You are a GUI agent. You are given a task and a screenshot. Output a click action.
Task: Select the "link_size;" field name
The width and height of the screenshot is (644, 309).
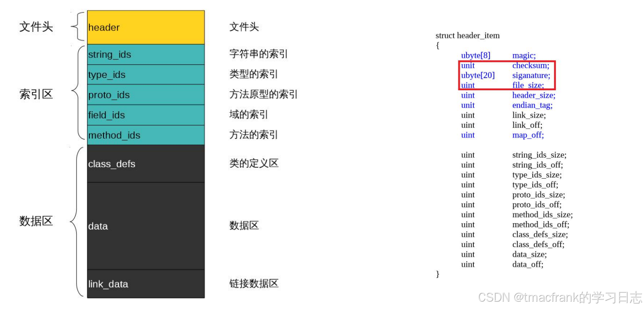[529, 115]
